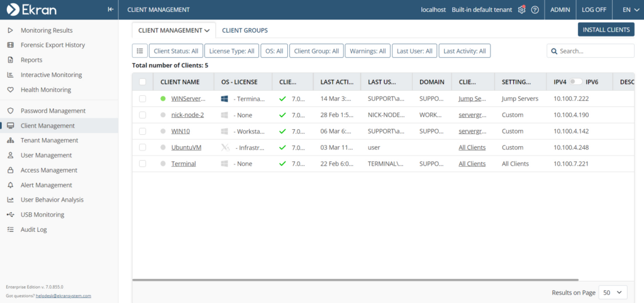This screenshot has width=644, height=303.
Task: Click into the Search input field
Action: pyautogui.click(x=594, y=51)
